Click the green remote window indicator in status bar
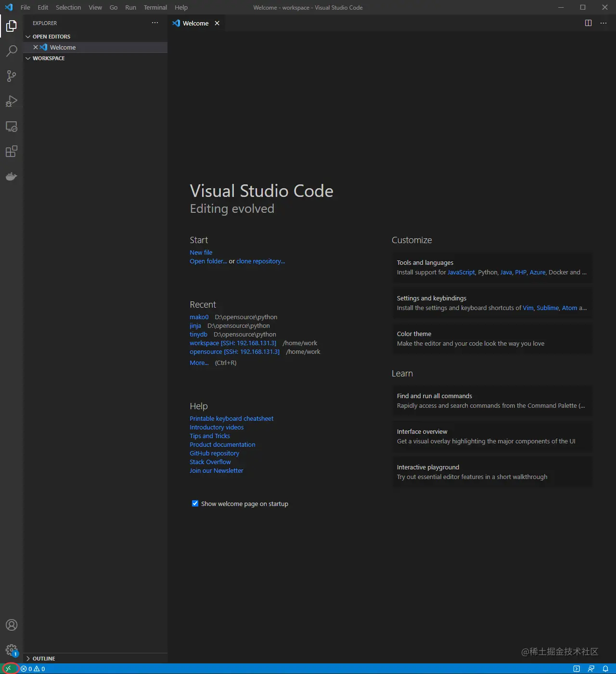 point(9,669)
